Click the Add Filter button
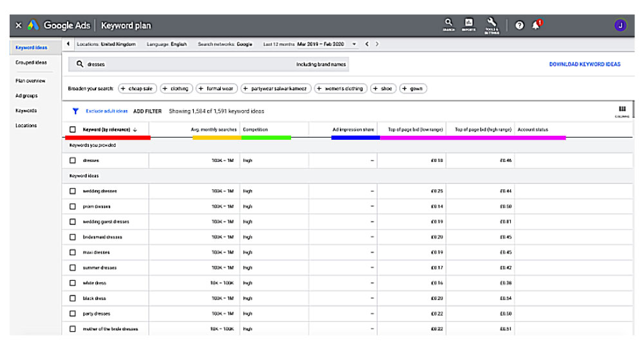 (x=147, y=111)
